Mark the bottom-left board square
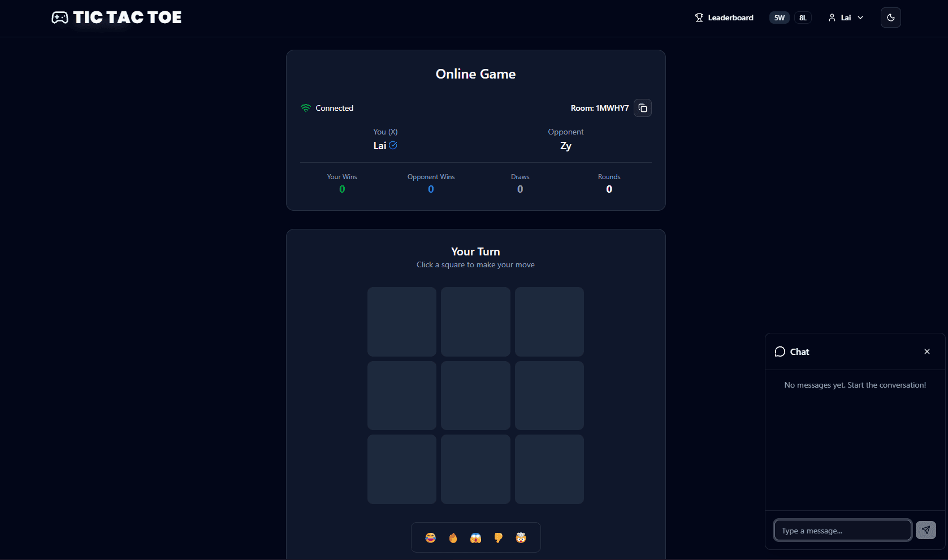Viewport: 948px width, 560px height. click(402, 469)
